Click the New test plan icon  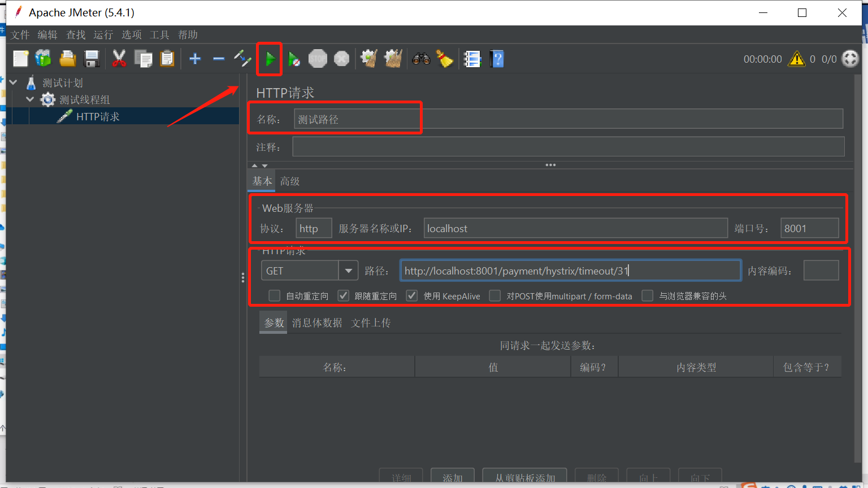pos(21,59)
